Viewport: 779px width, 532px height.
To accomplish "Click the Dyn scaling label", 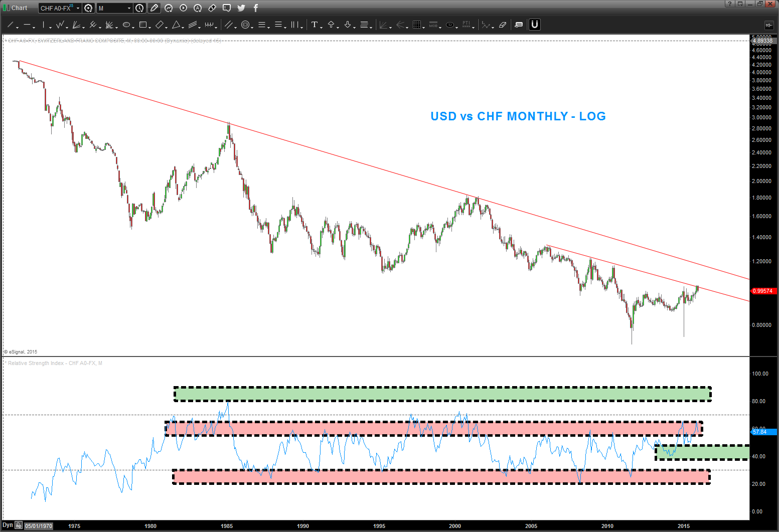I will coord(8,525).
